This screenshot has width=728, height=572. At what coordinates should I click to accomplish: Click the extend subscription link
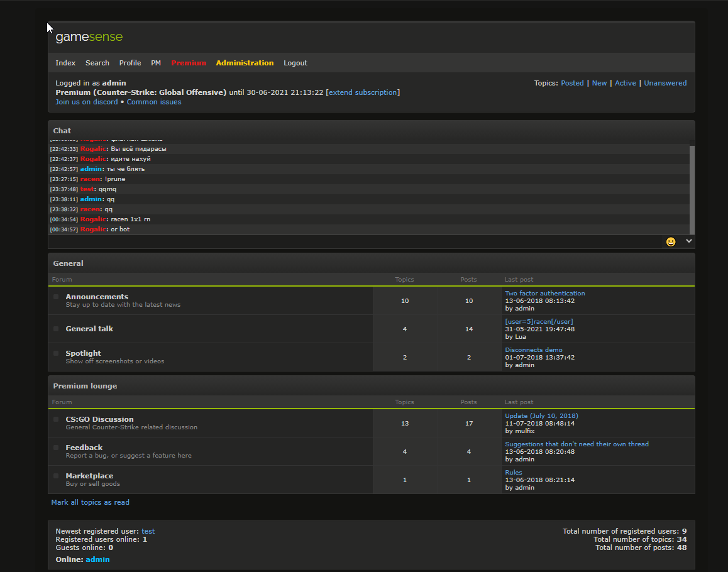pyautogui.click(x=363, y=92)
